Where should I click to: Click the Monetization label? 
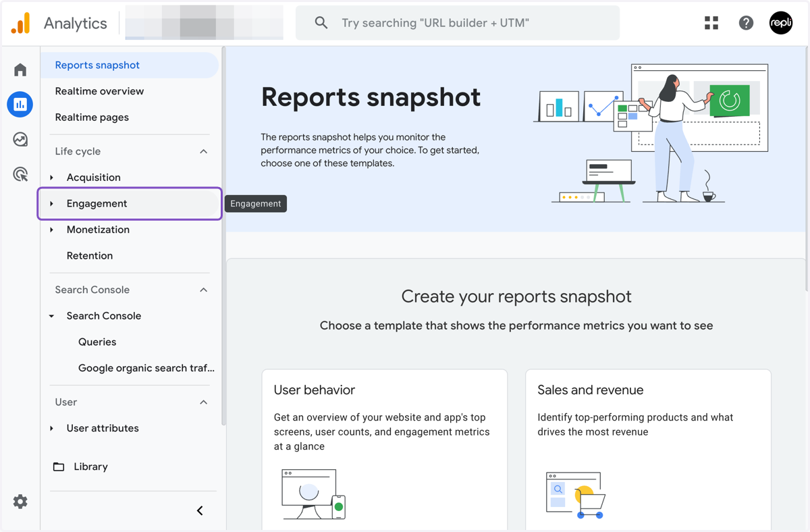[98, 230]
